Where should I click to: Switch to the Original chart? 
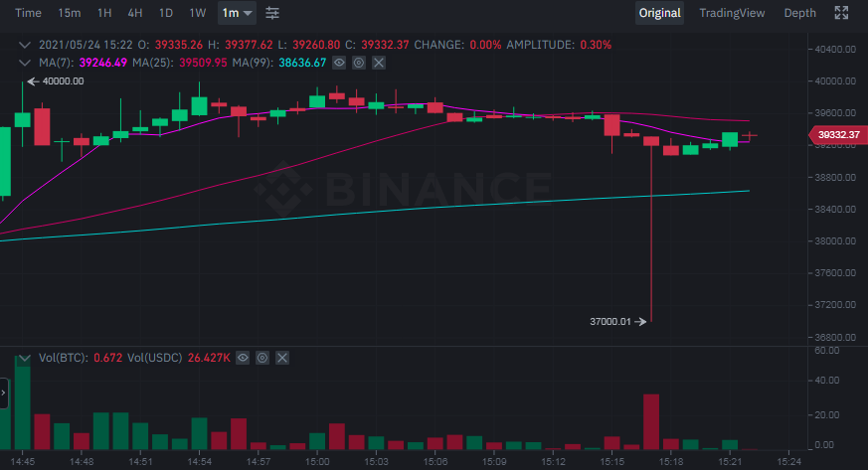point(659,13)
